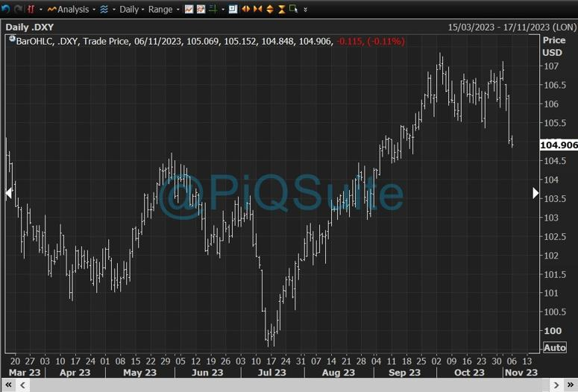Expand the dropdown arrow next to wavy-lines icon

click(113, 10)
